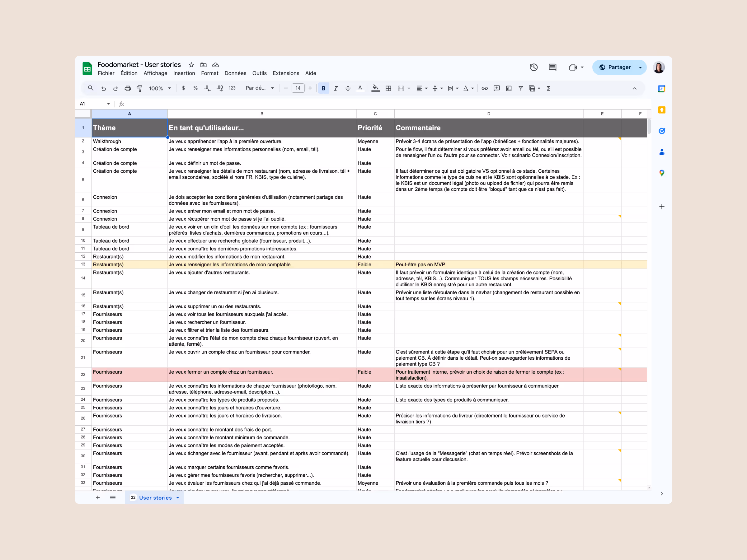747x560 pixels.
Task: Toggle strikethrough formatting
Action: tap(347, 88)
